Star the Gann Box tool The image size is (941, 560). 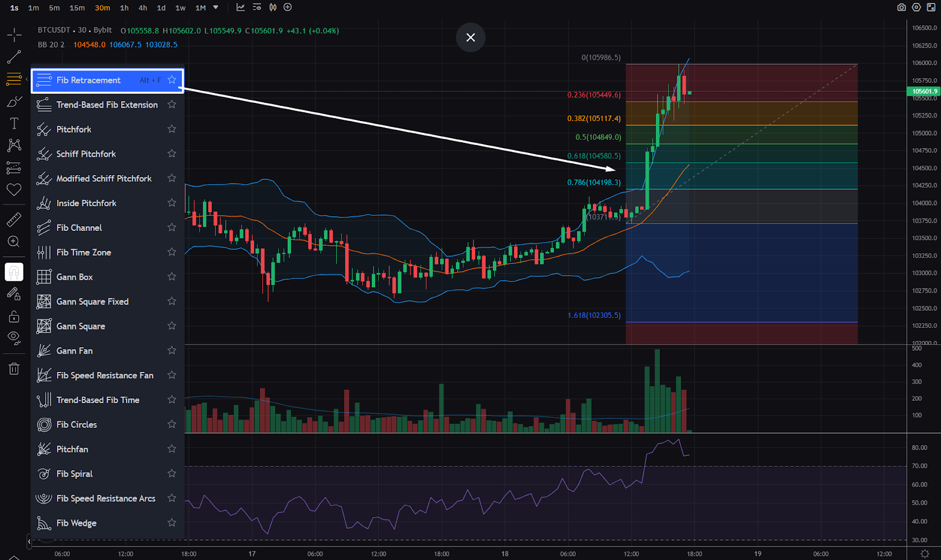tap(172, 277)
